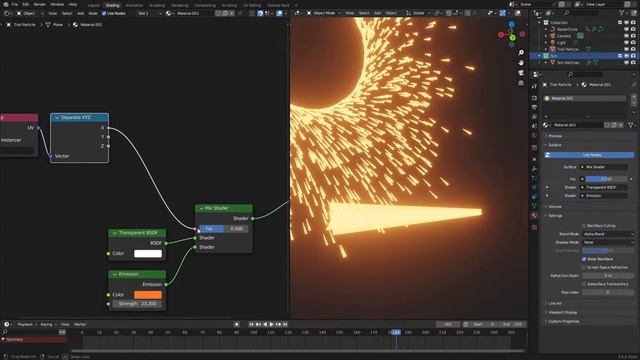Screen dimensions: 640x360
Task: Open the Blend Mode Alpha Blend dropdown
Action: pos(608,234)
